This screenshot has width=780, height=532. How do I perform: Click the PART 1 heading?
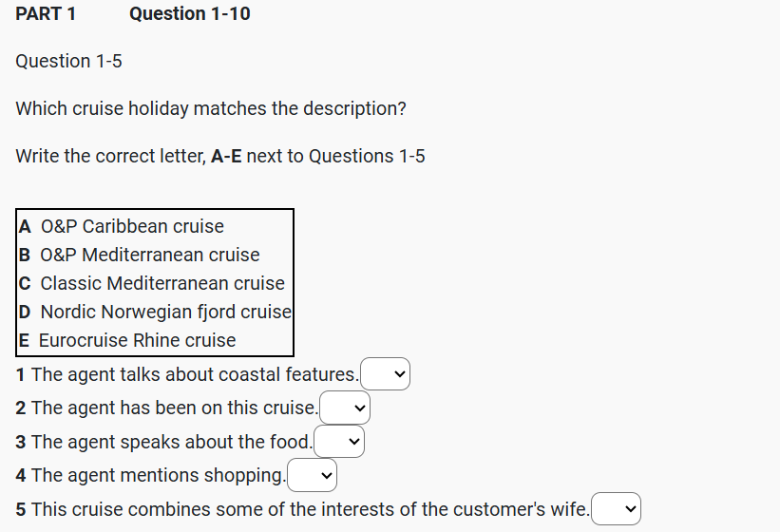click(46, 13)
